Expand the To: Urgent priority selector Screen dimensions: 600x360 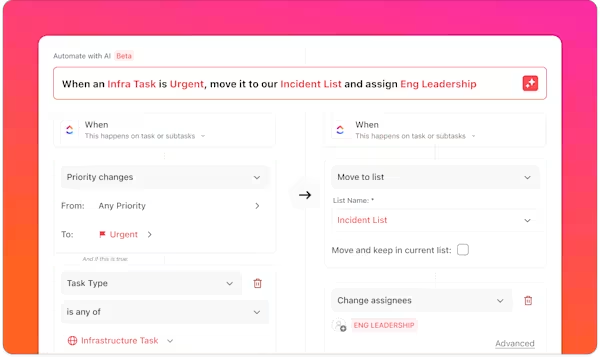[x=150, y=235]
